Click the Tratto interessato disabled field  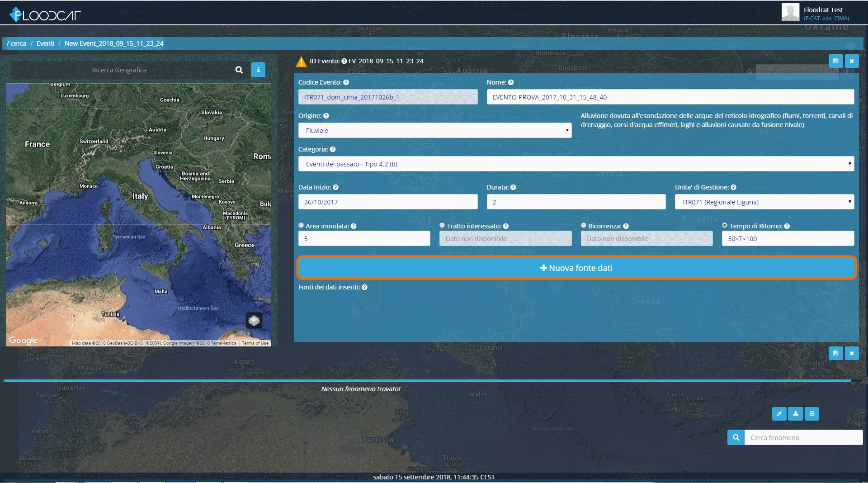click(505, 238)
